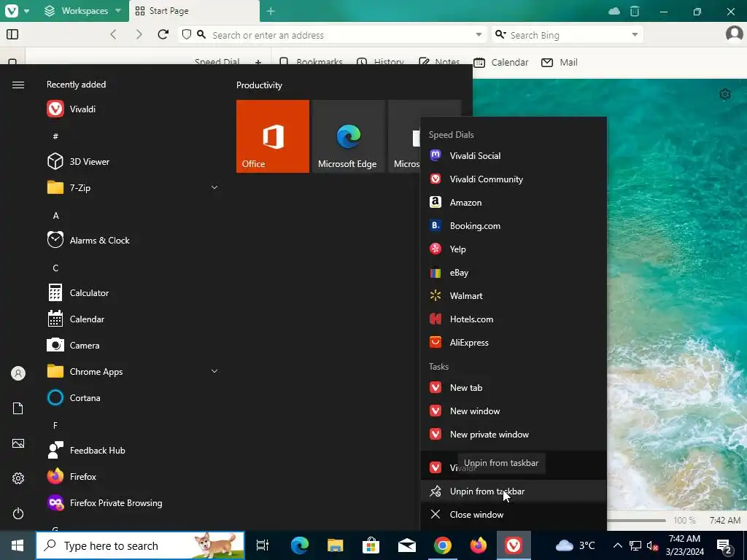Expand the Start menu hamburger icon
Image resolution: width=747 pixels, height=560 pixels.
pos(18,85)
